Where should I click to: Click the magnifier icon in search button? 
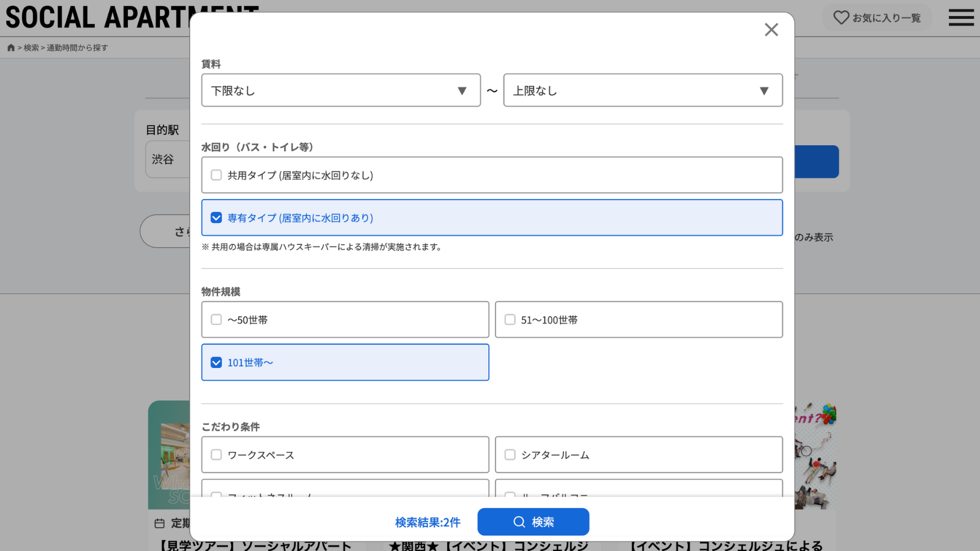click(519, 522)
